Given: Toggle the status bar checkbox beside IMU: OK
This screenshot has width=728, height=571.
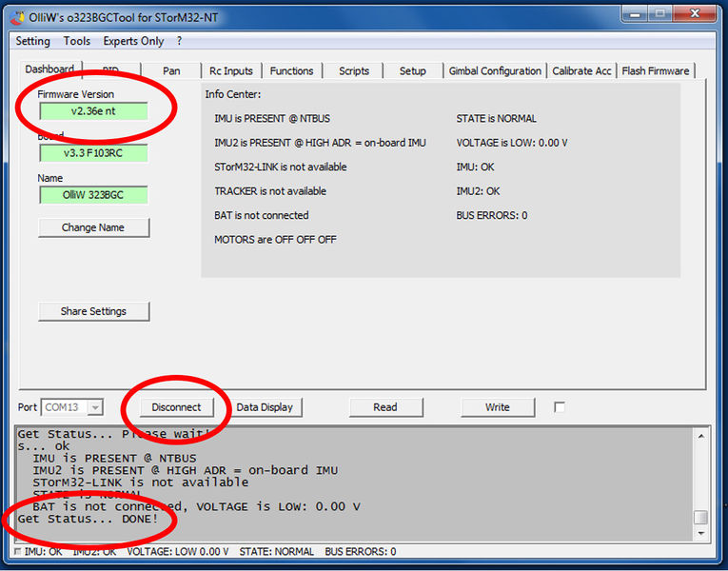Looking at the screenshot, I should point(18,552).
